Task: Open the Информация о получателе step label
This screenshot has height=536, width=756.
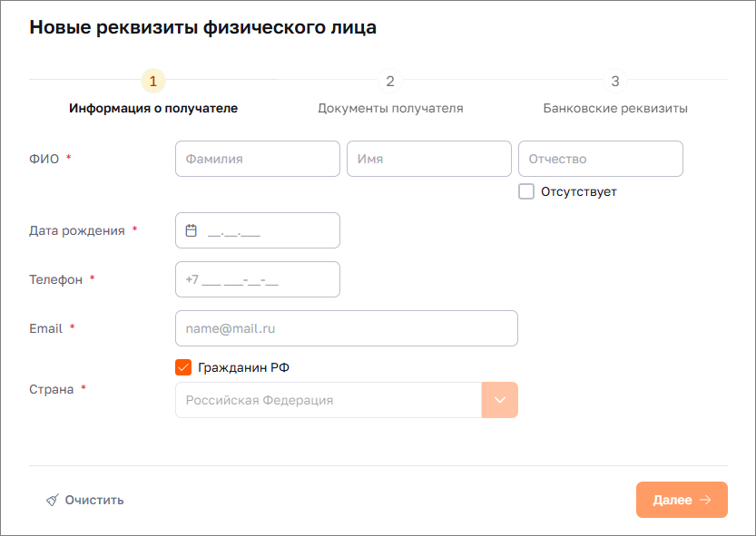Action: click(x=153, y=108)
